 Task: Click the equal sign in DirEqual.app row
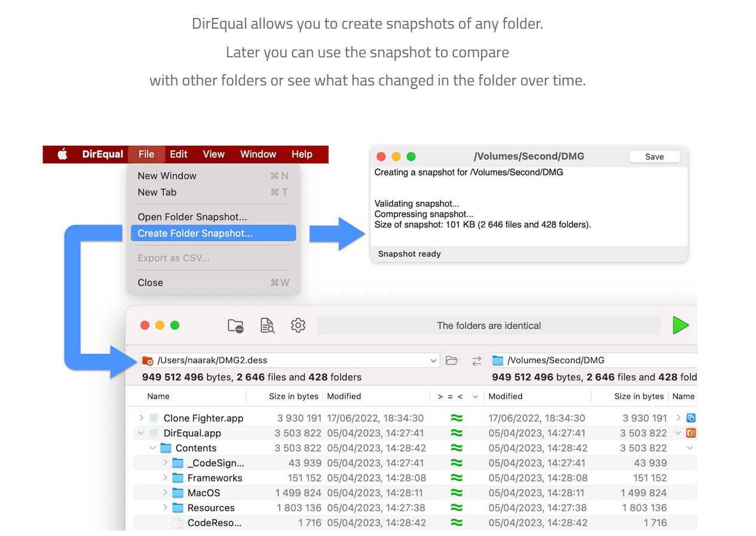[457, 433]
